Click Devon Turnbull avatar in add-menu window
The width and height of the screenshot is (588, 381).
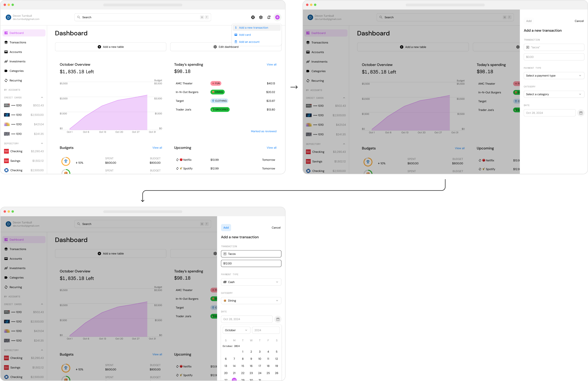pos(8,17)
